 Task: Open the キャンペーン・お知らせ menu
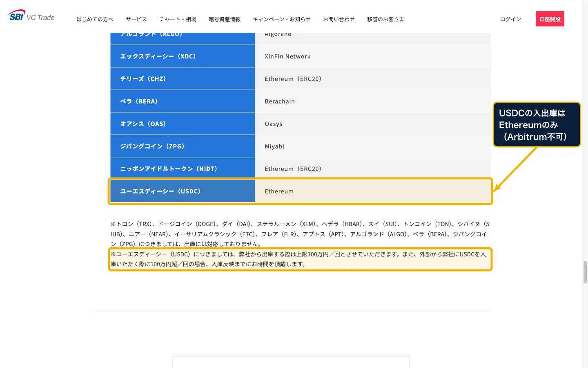282,19
